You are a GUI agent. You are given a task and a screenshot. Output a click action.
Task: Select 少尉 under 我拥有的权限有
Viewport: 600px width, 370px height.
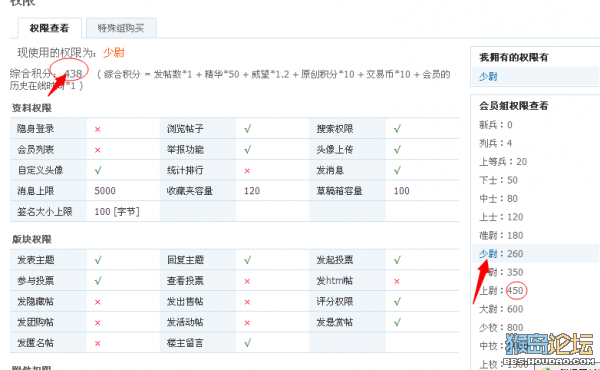coord(488,77)
